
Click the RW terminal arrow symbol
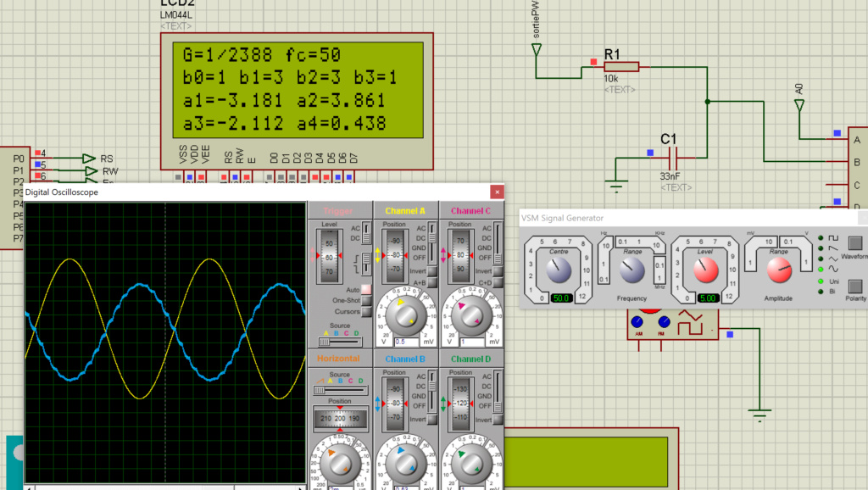(92, 171)
